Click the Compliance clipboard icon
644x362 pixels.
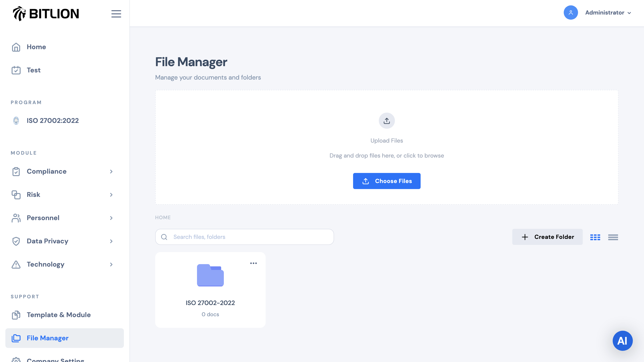(x=16, y=171)
